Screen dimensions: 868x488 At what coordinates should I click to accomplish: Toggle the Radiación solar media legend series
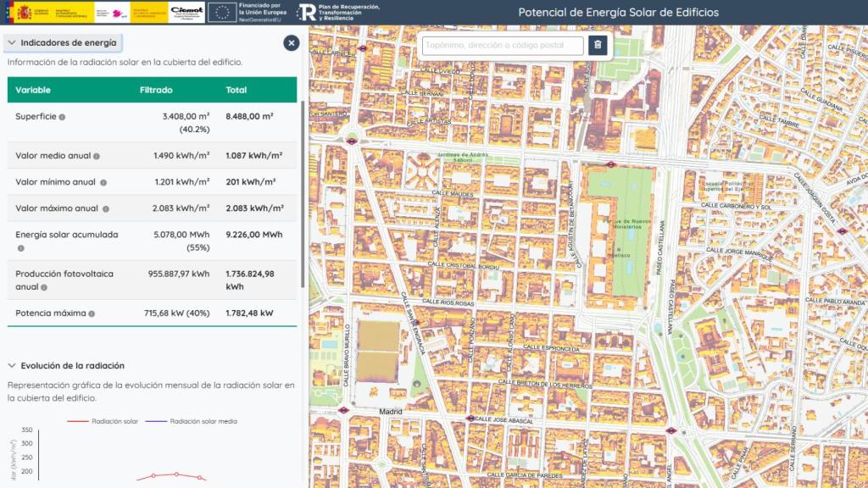(x=192, y=421)
